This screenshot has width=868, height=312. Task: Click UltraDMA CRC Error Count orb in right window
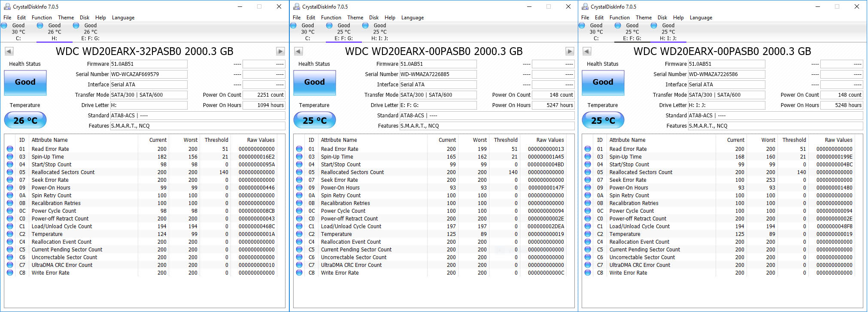pos(588,265)
